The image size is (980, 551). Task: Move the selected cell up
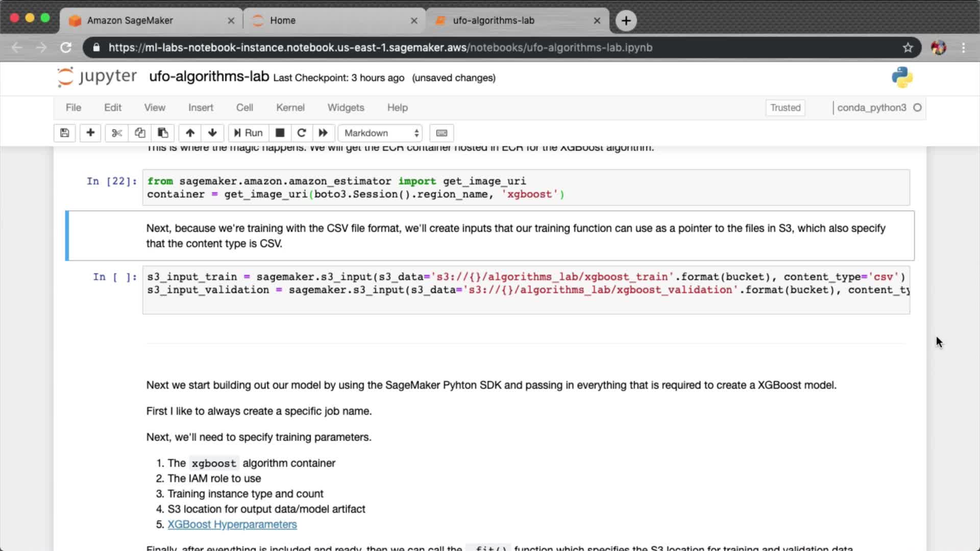click(x=190, y=133)
